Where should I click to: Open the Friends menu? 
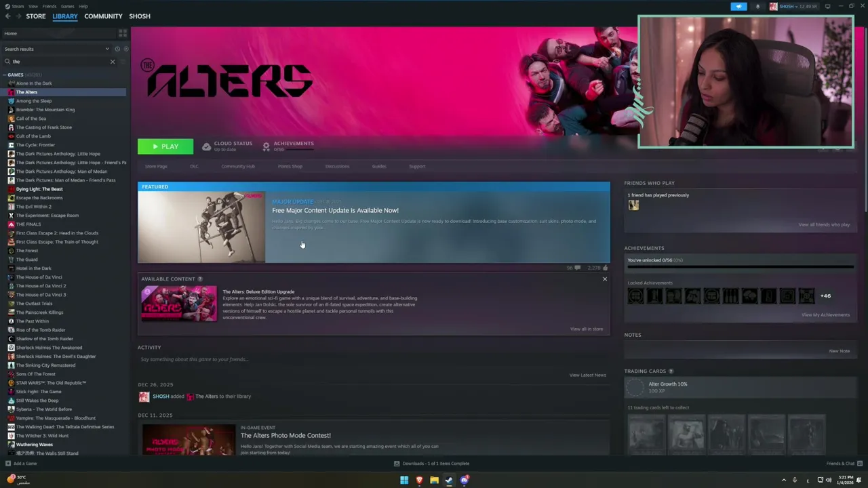[x=50, y=6]
